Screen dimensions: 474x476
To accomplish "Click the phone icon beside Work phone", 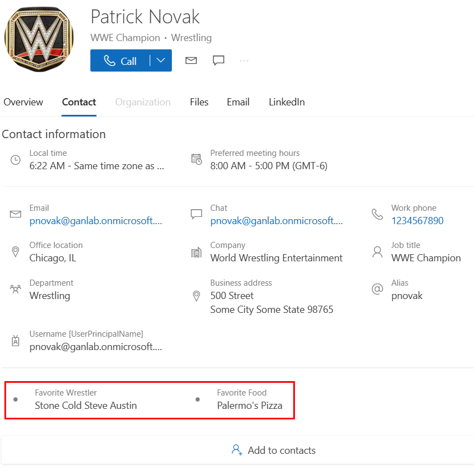I will point(377,214).
